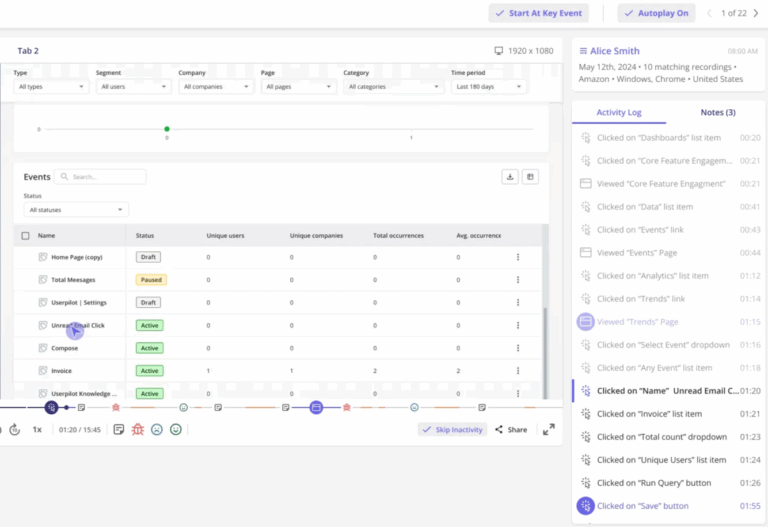Click the Share button
The image size is (768, 527).
point(511,430)
